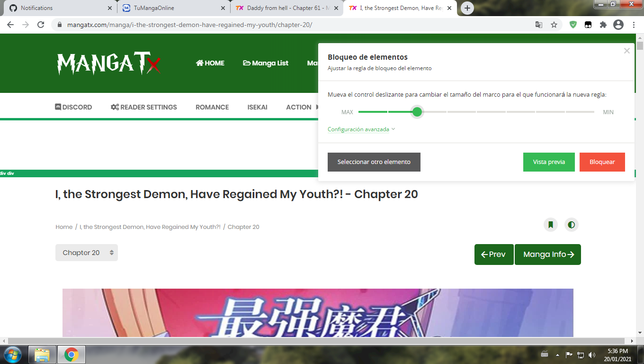Screen dimensions: 644x364
Task: Click the MangaTx logo
Action: click(109, 63)
